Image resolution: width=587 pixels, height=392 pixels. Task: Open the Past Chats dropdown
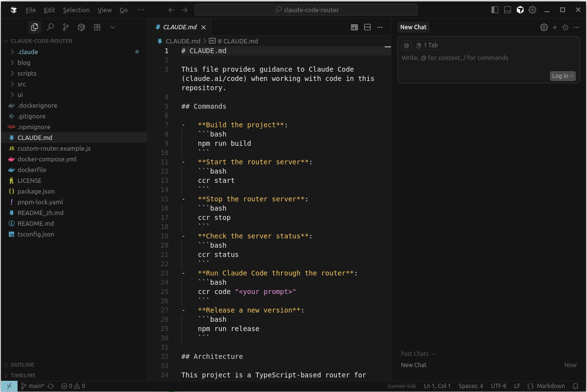coord(418,354)
